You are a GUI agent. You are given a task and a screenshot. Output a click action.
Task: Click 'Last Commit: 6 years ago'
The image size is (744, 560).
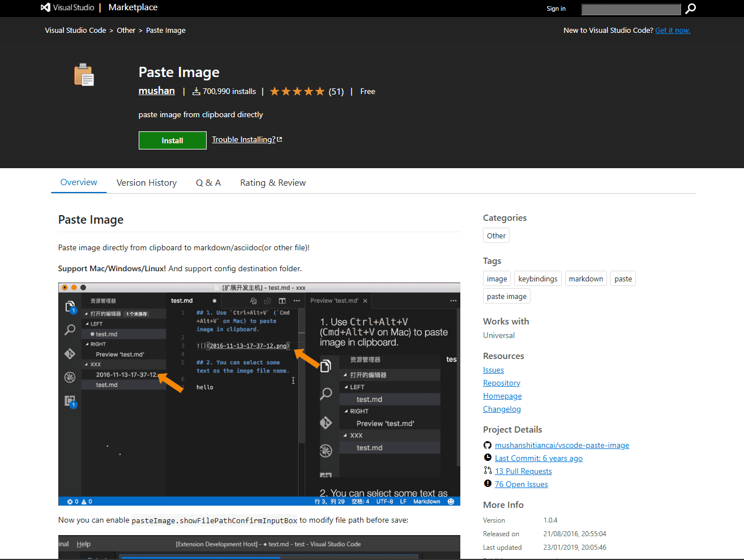coord(538,458)
